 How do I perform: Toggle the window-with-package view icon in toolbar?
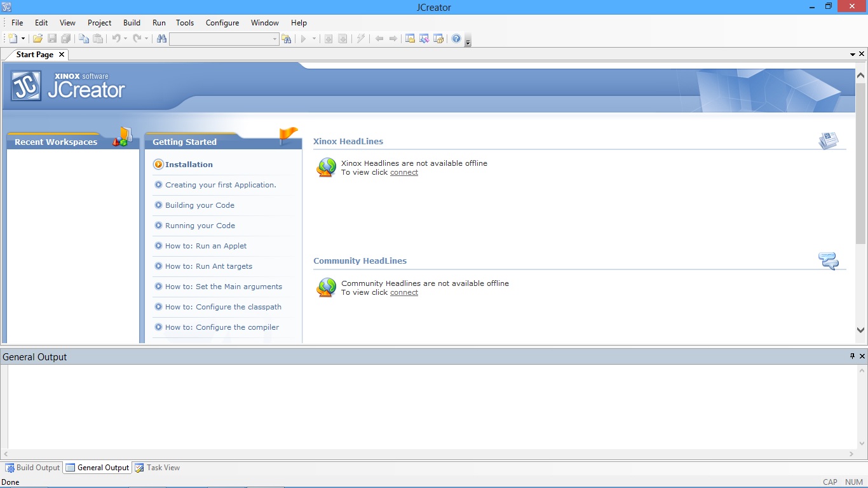pyautogui.click(x=438, y=39)
